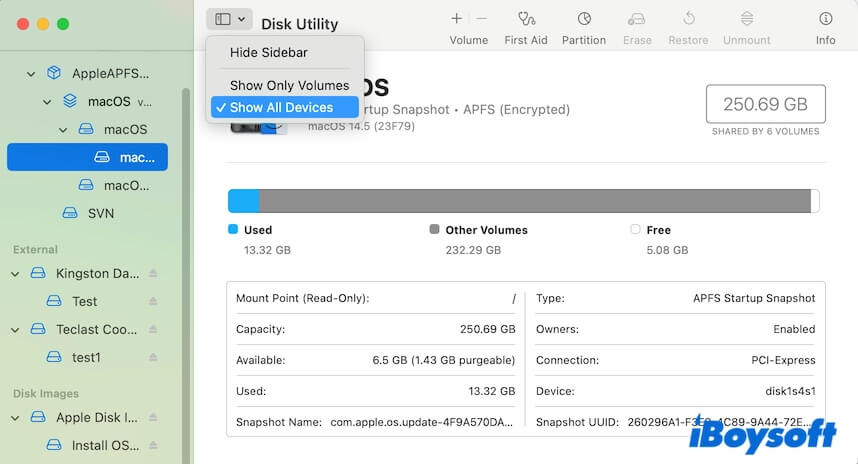858x464 pixels.
Task: Click the 250.69 GB capacity box
Action: tap(765, 104)
